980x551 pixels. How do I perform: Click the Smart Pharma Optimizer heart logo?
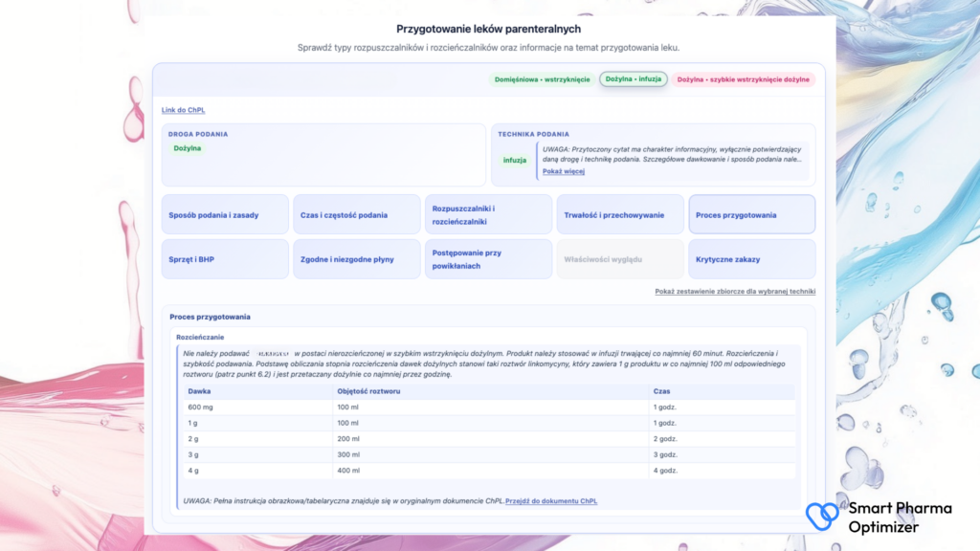tap(821, 516)
